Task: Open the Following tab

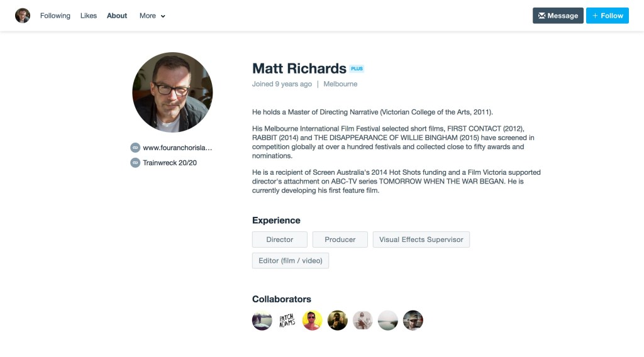Action: coord(55,16)
